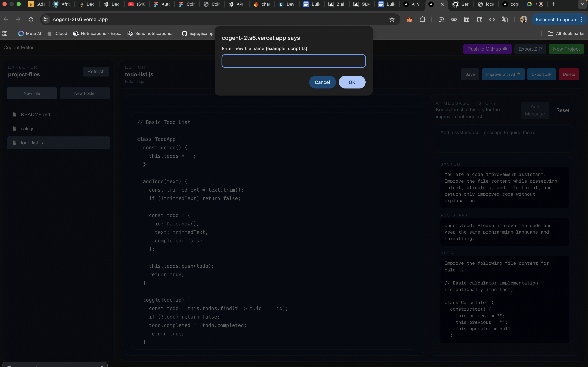Click the Google Translate extension icon
The height and width of the screenshot is (367, 588).
(x=505, y=19)
